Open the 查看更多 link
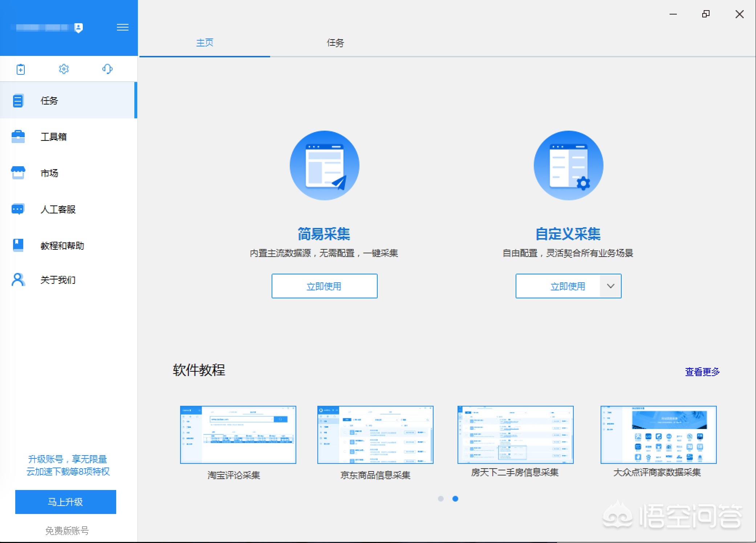The height and width of the screenshot is (543, 756). 702,372
